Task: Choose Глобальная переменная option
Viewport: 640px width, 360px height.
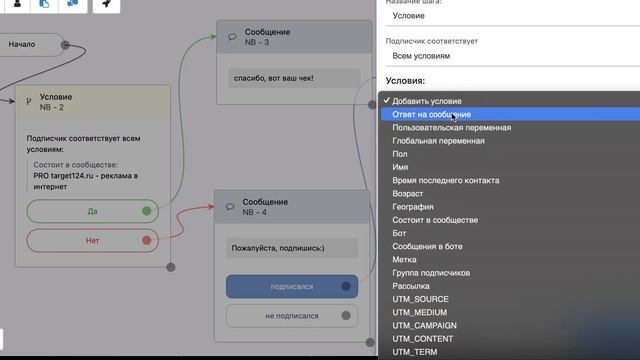Action: coord(510,141)
